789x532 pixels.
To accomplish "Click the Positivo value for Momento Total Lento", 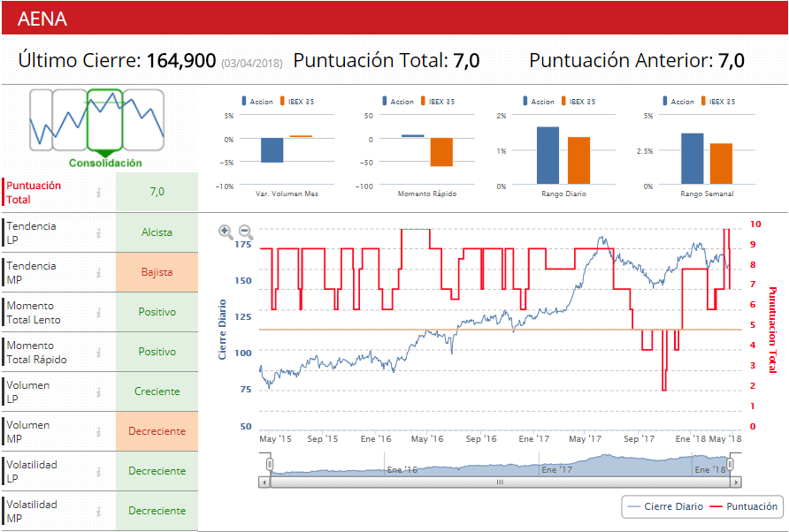I will click(x=157, y=312).
